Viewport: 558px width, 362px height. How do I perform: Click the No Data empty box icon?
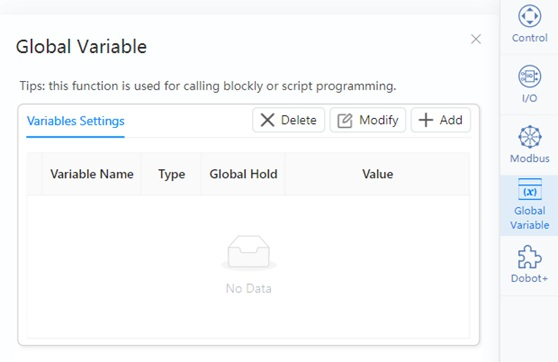pos(249,252)
